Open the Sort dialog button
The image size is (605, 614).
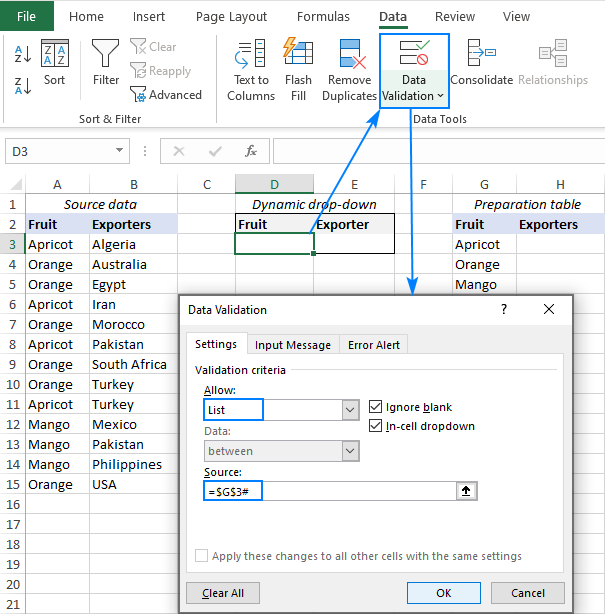[x=54, y=64]
